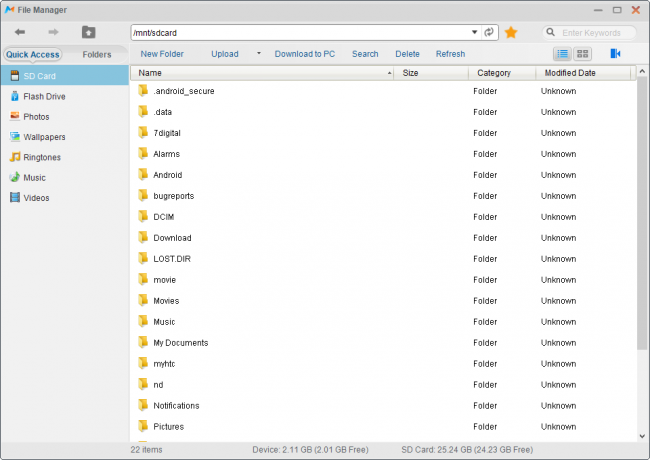Select the DCIM folder icon
The image size is (650, 460).
coord(143,216)
